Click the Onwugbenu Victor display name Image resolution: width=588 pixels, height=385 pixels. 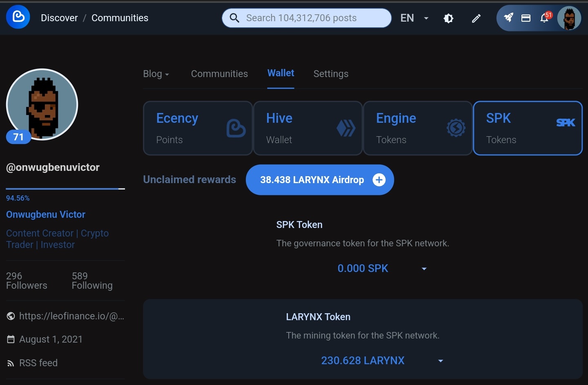pos(46,215)
